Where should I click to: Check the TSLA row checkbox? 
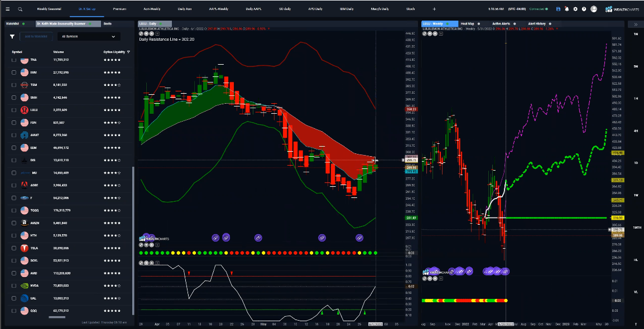pyautogui.click(x=13, y=248)
